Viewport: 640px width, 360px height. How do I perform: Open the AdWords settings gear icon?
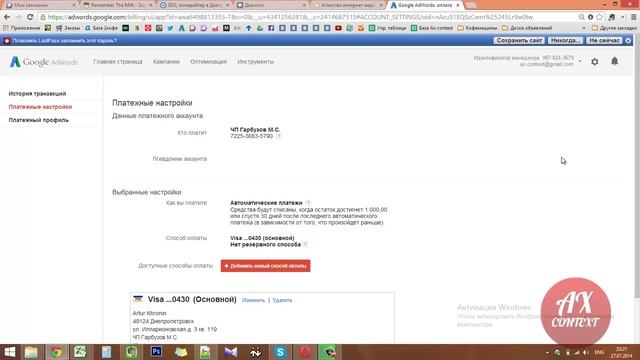[x=595, y=62]
